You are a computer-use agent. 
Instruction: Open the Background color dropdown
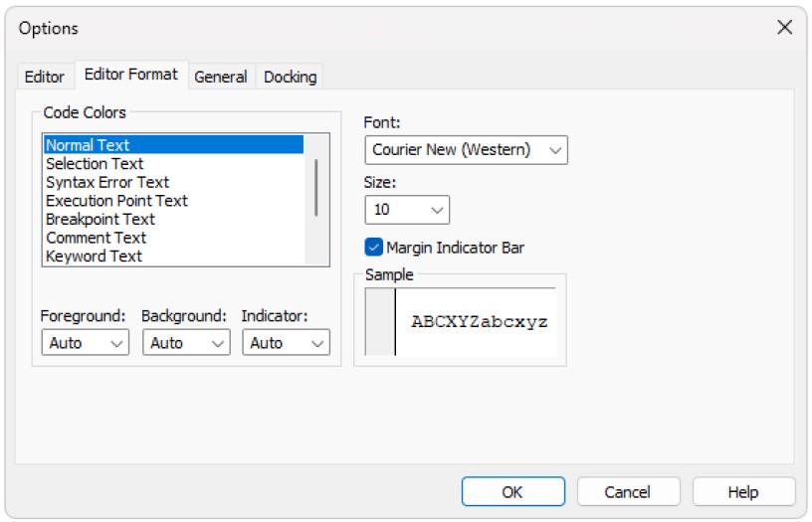tap(185, 343)
